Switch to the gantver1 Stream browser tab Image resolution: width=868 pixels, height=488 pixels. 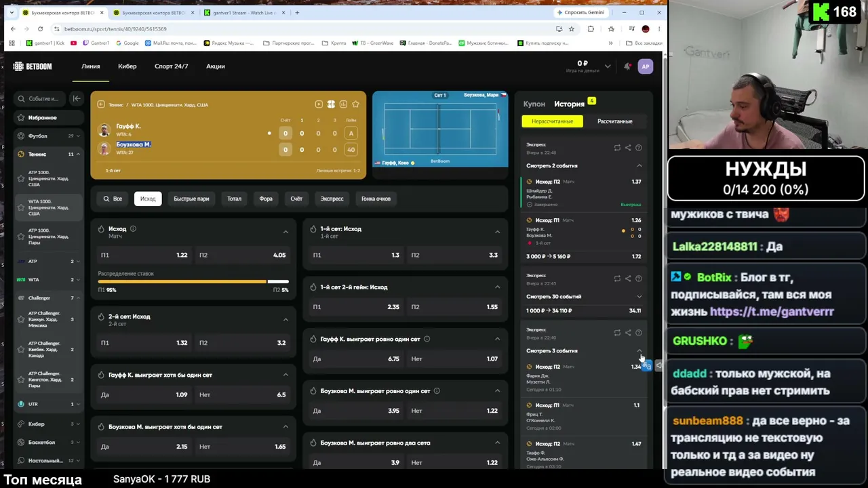tap(243, 12)
